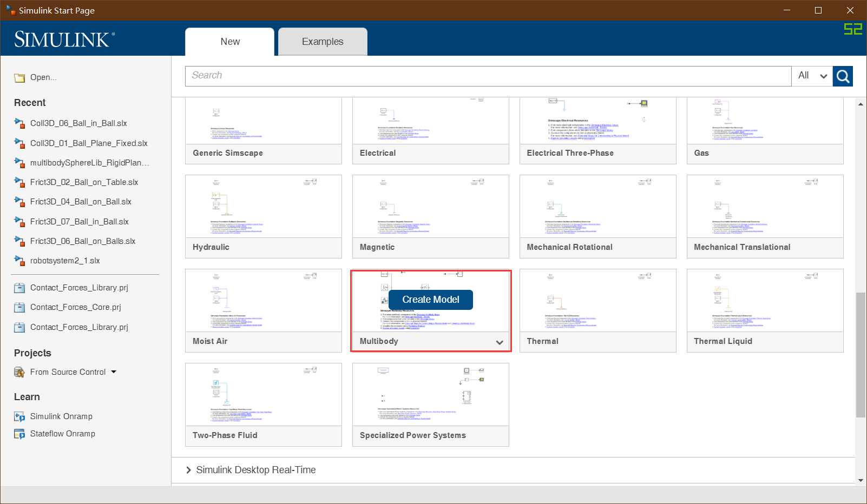Launch Stateflow Onramp from the Learn section

coord(62,433)
